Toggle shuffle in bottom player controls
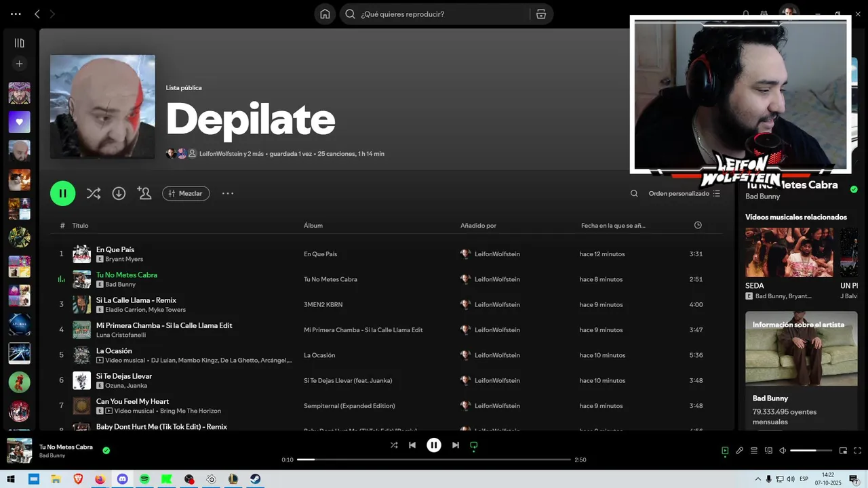The width and height of the screenshot is (868, 488). (394, 445)
